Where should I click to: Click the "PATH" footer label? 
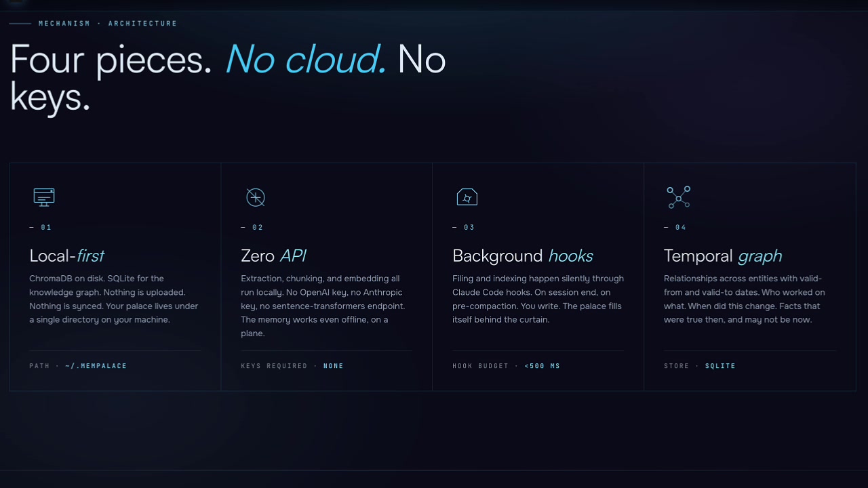coord(39,366)
